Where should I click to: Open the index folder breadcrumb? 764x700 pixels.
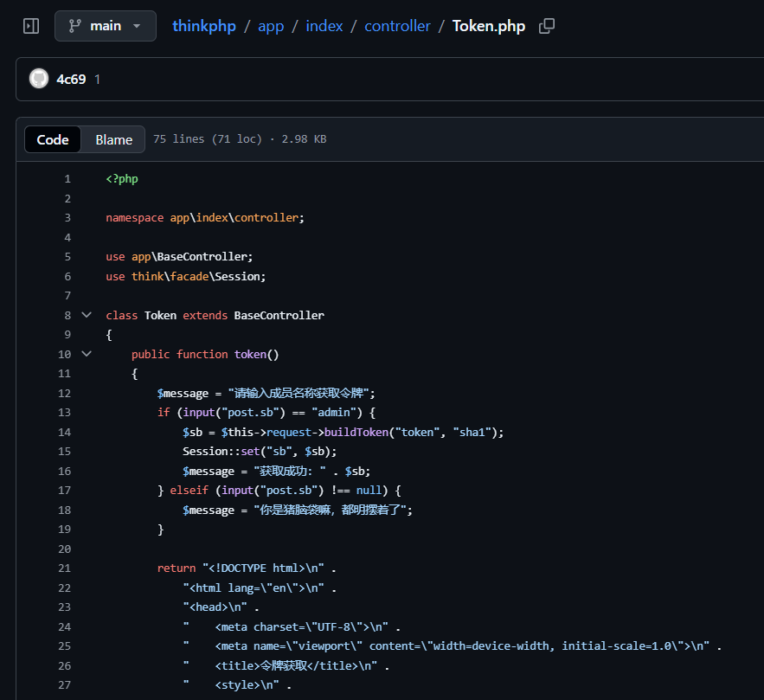click(324, 26)
